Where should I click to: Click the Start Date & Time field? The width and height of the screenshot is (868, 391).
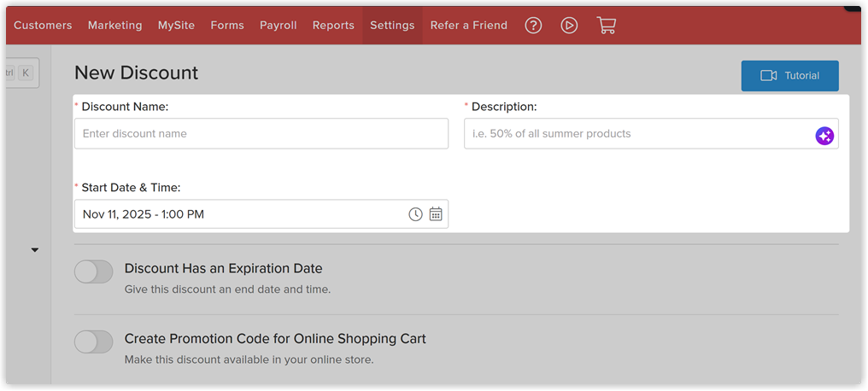(261, 214)
